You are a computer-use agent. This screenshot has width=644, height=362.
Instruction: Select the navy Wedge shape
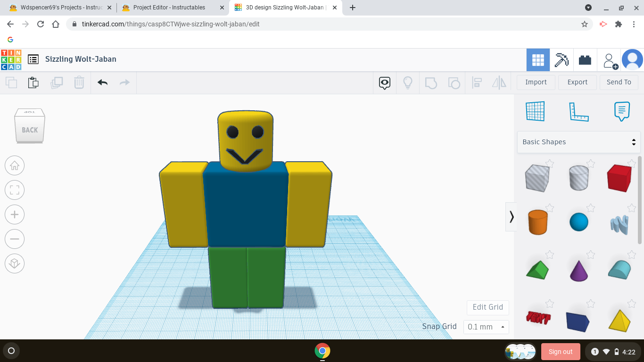(578, 321)
